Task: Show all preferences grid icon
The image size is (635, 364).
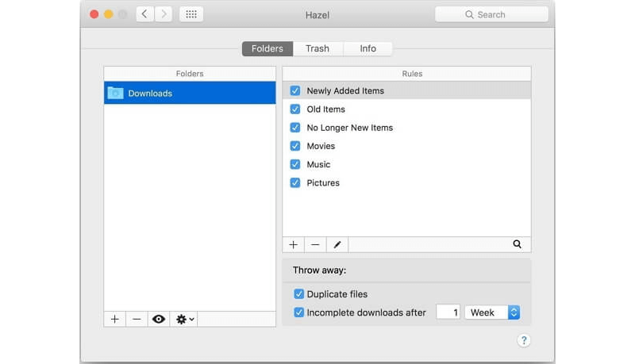Action: (x=191, y=14)
